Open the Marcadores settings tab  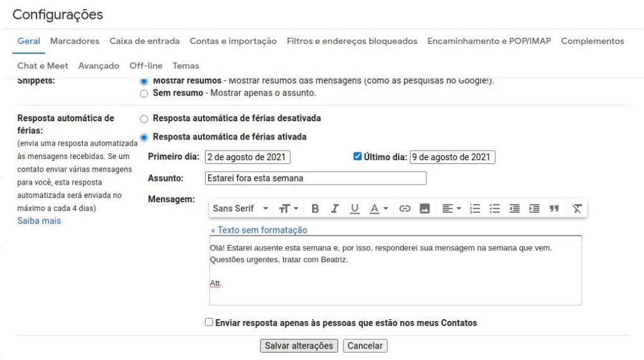point(75,41)
